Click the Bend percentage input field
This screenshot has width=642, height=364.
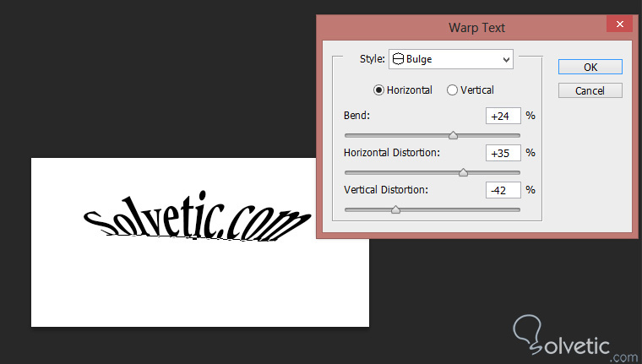(503, 116)
